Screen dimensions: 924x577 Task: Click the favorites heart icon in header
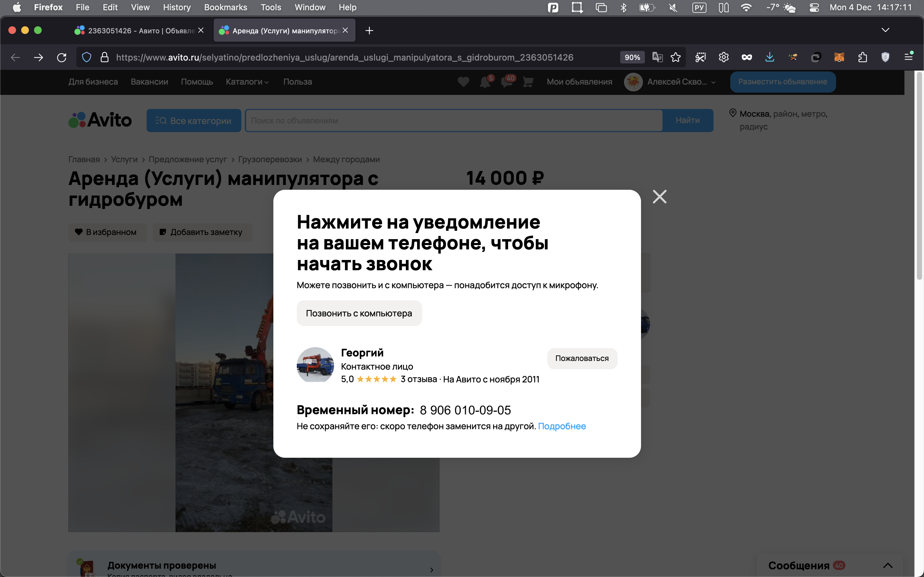(463, 82)
